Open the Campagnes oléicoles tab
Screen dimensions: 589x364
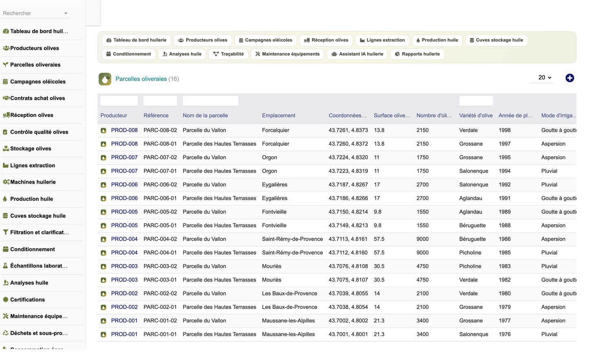(265, 40)
